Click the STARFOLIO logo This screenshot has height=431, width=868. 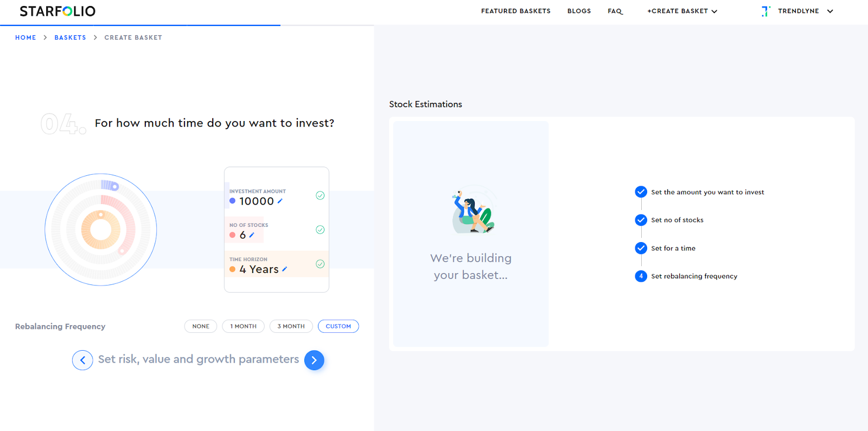[x=58, y=11]
